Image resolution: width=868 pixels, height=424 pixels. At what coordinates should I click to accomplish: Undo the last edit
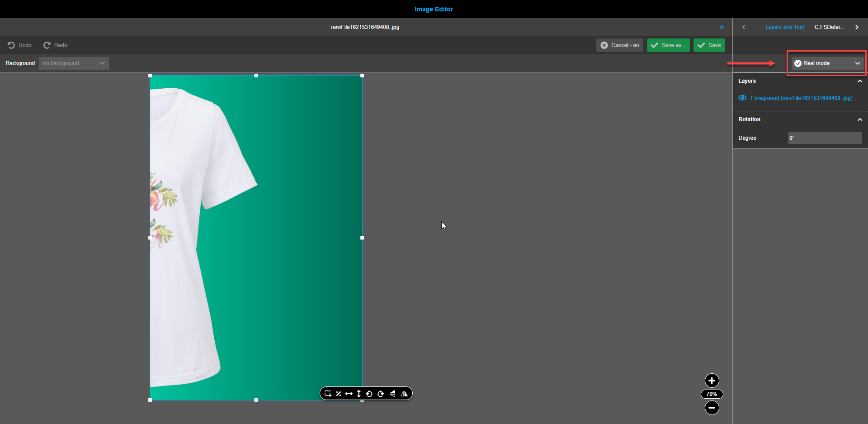[x=19, y=45]
